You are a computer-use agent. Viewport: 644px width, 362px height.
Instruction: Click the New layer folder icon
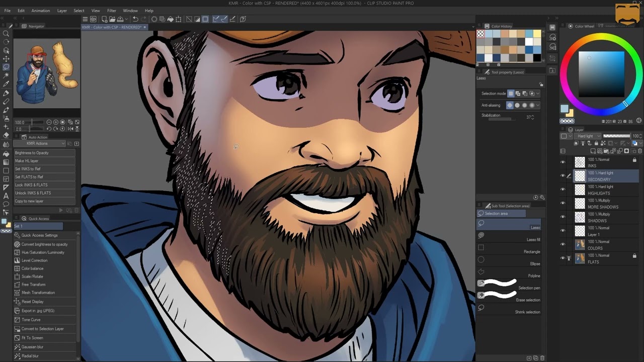tap(606, 151)
